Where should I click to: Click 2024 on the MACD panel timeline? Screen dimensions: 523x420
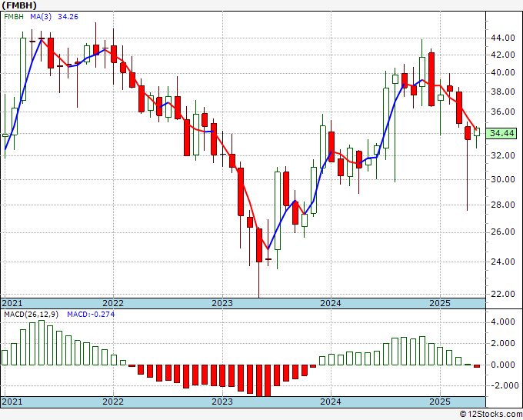[331, 402]
